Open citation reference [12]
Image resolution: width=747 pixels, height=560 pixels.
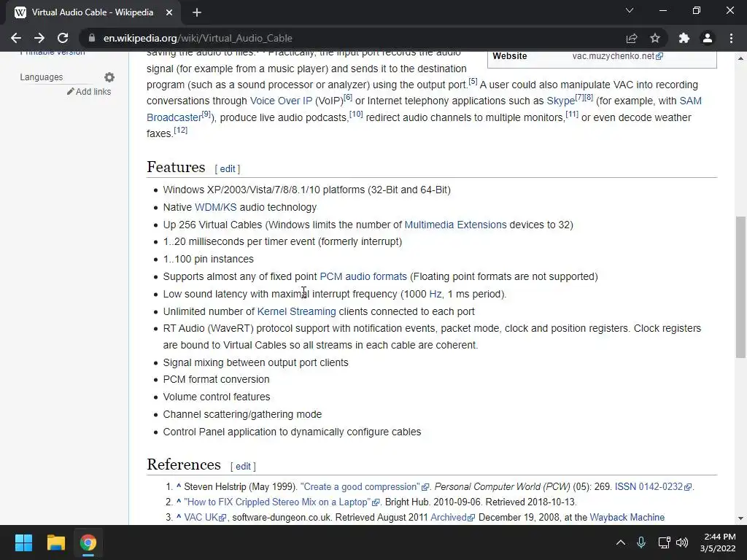click(x=181, y=130)
